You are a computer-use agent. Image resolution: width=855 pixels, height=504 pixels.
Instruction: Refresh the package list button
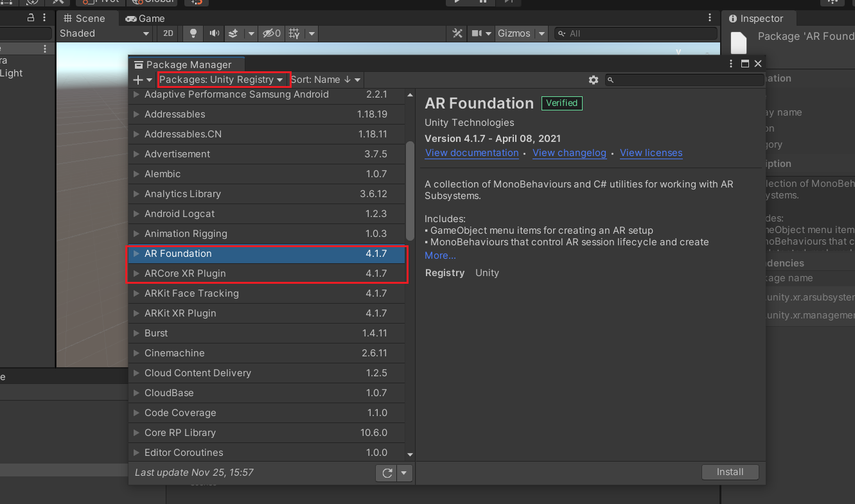(x=387, y=473)
